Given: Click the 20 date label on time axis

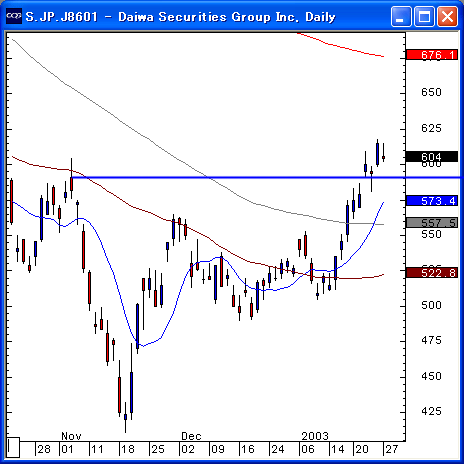Looking at the screenshot, I should [x=362, y=449].
